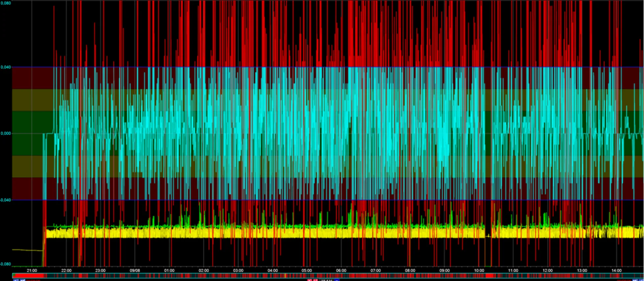Click the 07:00 time axis label
The width and height of the screenshot is (644, 281).
point(376,270)
